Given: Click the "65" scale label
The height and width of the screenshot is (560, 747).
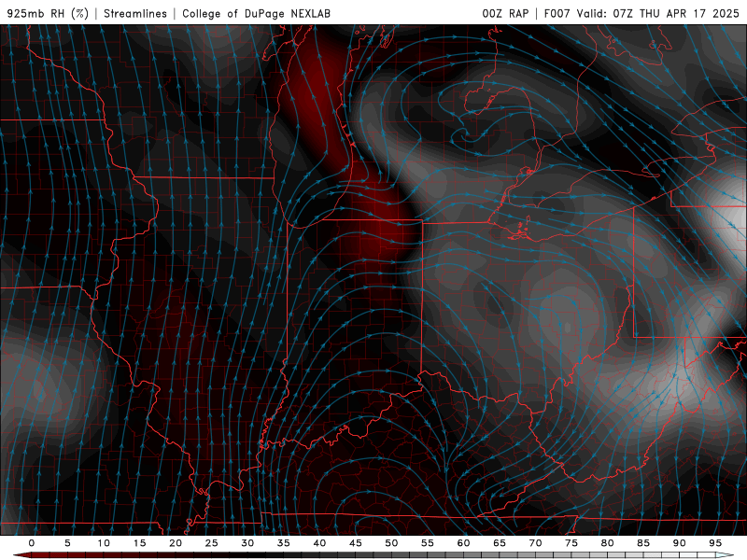Looking at the screenshot, I should pyautogui.click(x=500, y=543).
